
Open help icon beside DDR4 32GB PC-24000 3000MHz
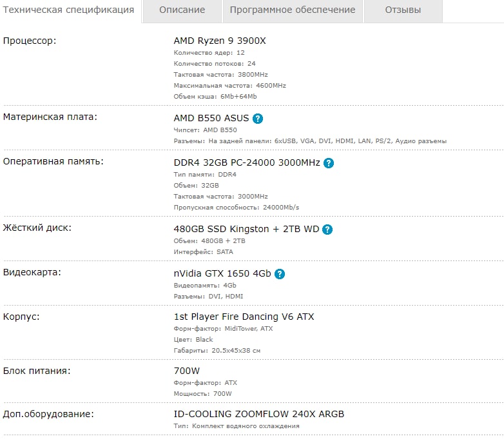[x=329, y=163]
